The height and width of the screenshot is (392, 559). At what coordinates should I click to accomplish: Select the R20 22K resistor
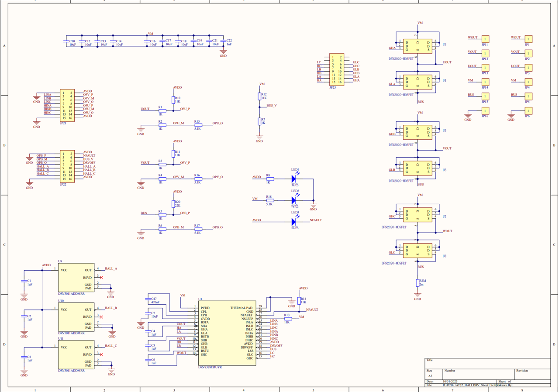173,204
